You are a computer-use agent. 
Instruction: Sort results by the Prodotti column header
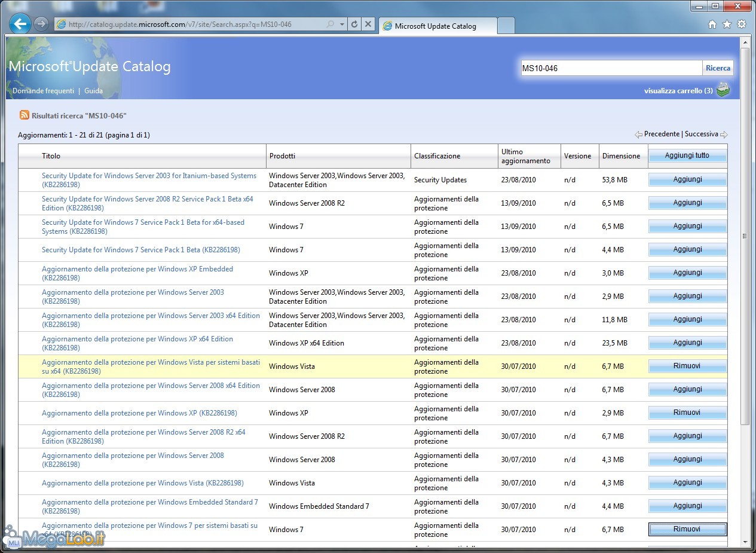tap(282, 156)
